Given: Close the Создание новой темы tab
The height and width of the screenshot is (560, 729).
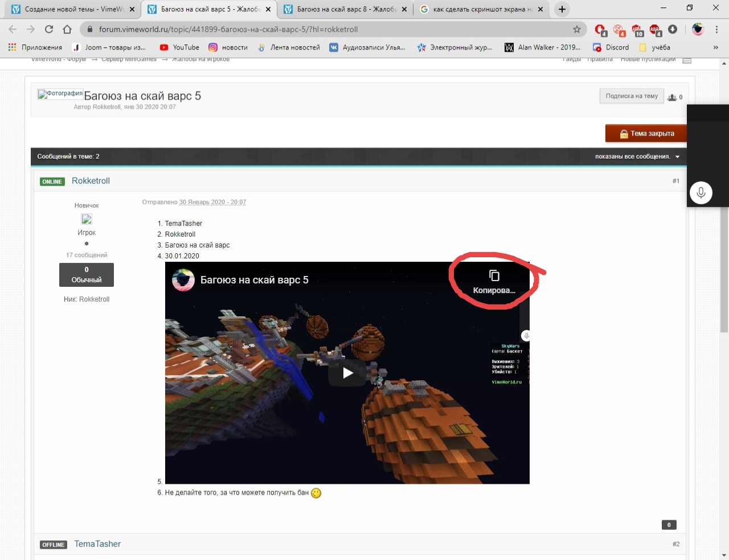Looking at the screenshot, I should [132, 10].
